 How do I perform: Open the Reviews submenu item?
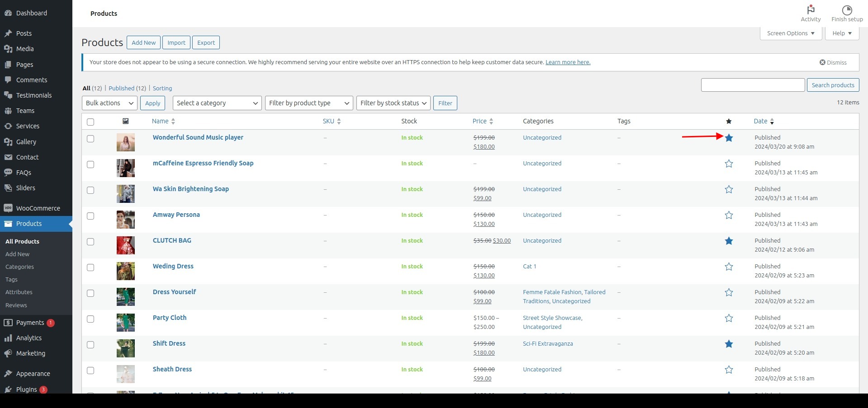pos(16,305)
